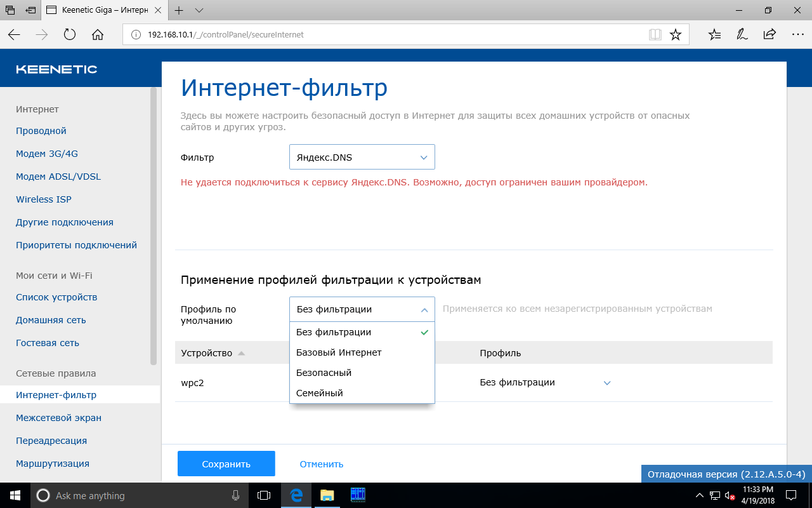Open Гостевая сеть in sidebar
Viewport: 812px width, 508px height.
click(x=48, y=343)
